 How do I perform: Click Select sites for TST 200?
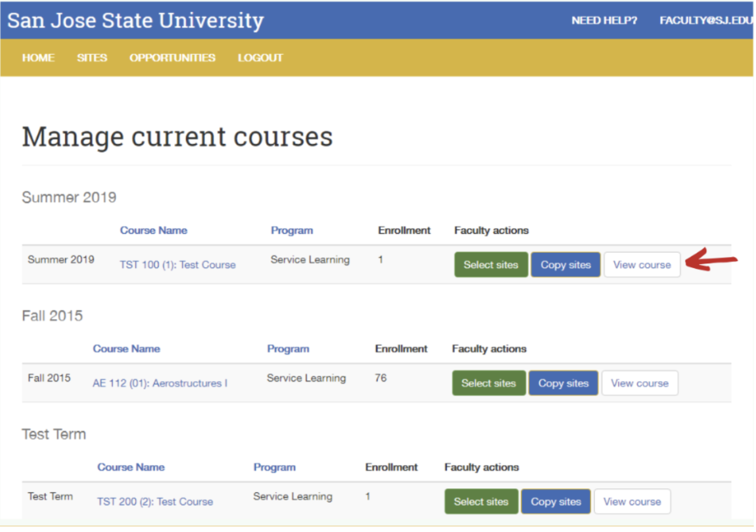[481, 502]
